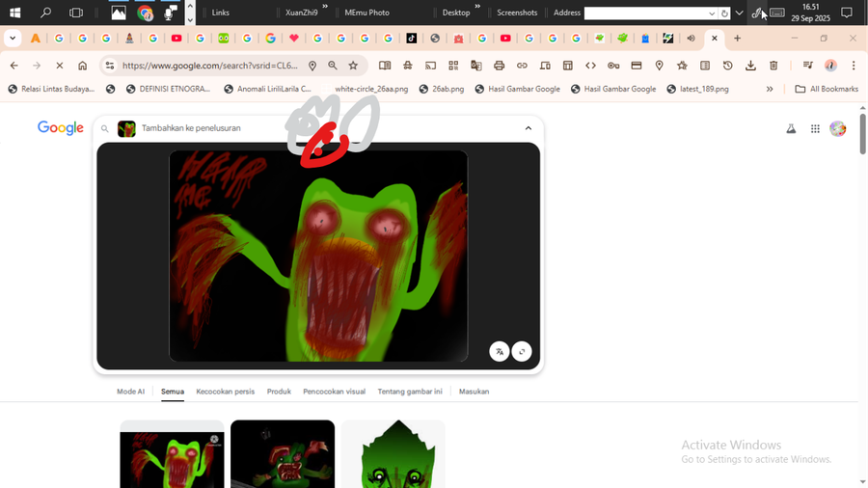Open browsing history clock icon
The width and height of the screenshot is (868, 488).
[x=728, y=66]
